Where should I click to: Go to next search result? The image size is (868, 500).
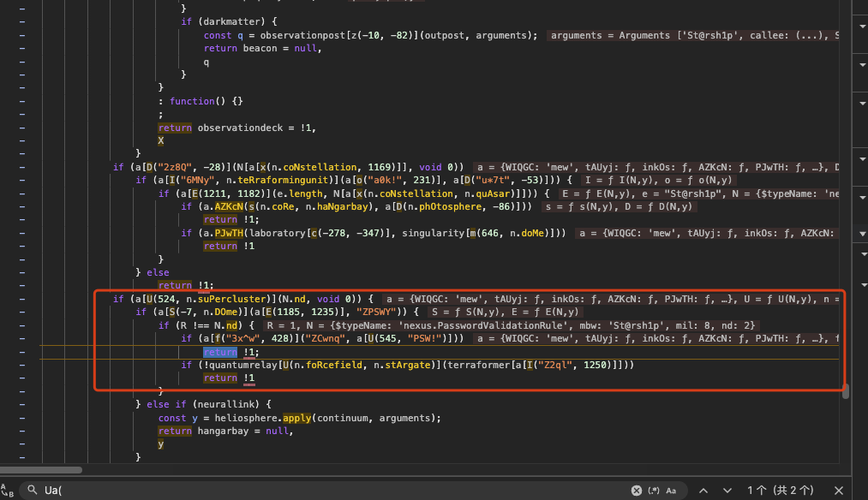tap(727, 491)
